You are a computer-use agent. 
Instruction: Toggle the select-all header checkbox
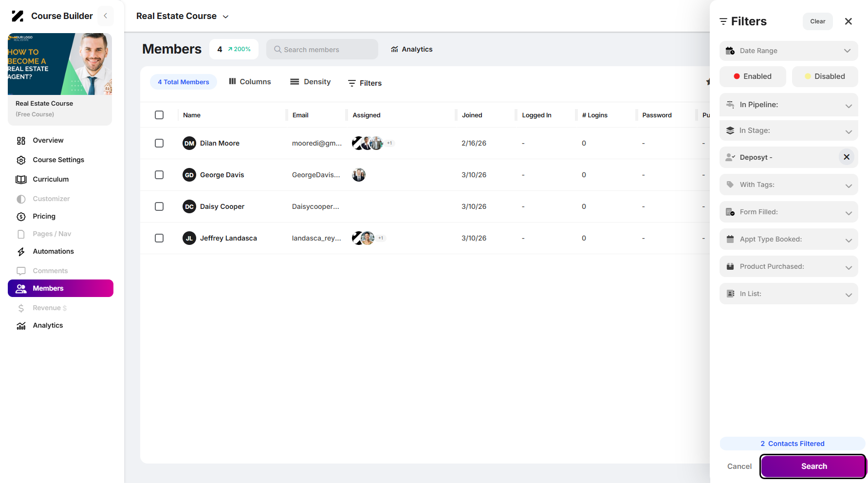click(x=159, y=115)
